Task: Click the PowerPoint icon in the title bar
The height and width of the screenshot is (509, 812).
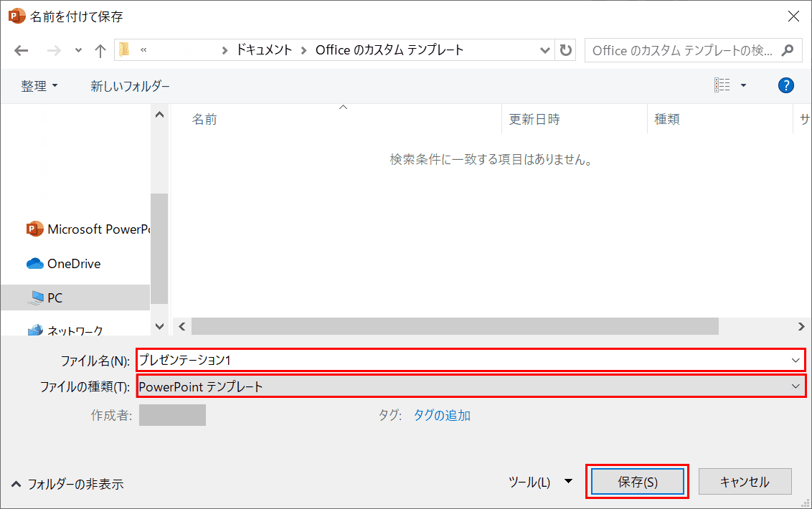Action: 16,16
